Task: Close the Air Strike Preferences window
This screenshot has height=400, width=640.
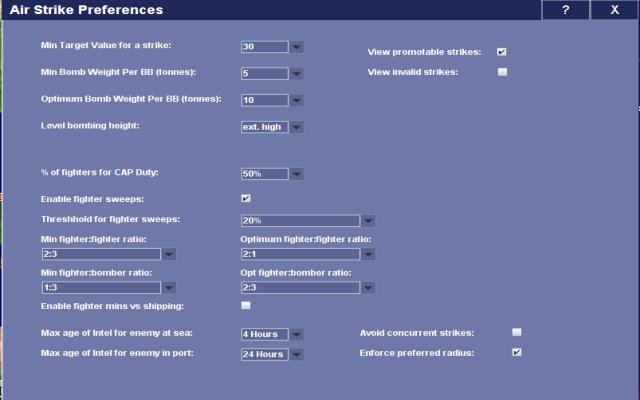Action: 612,10
